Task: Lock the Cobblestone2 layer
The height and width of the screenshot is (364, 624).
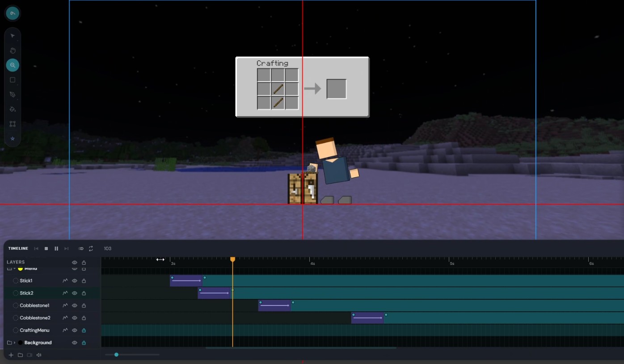Action: 84,318
